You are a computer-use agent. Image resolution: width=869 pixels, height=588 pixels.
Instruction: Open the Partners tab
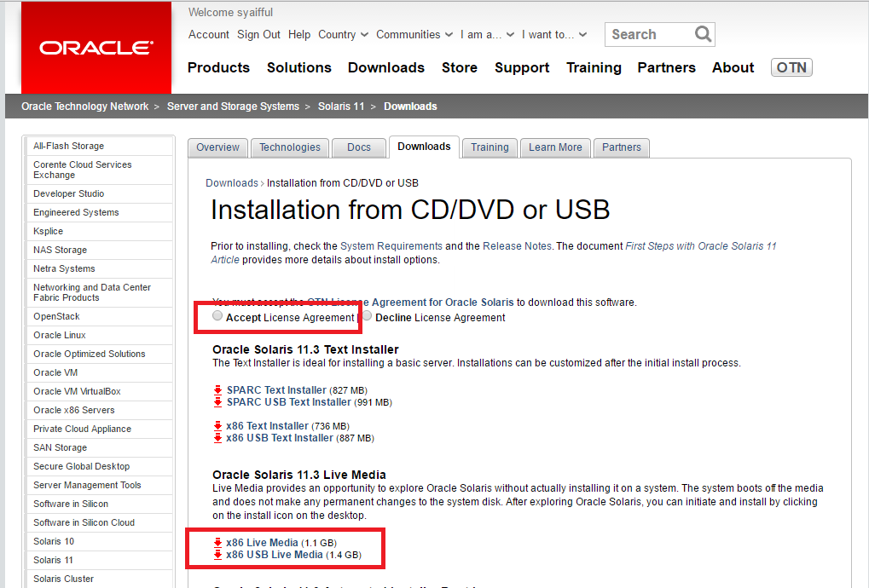tap(622, 147)
